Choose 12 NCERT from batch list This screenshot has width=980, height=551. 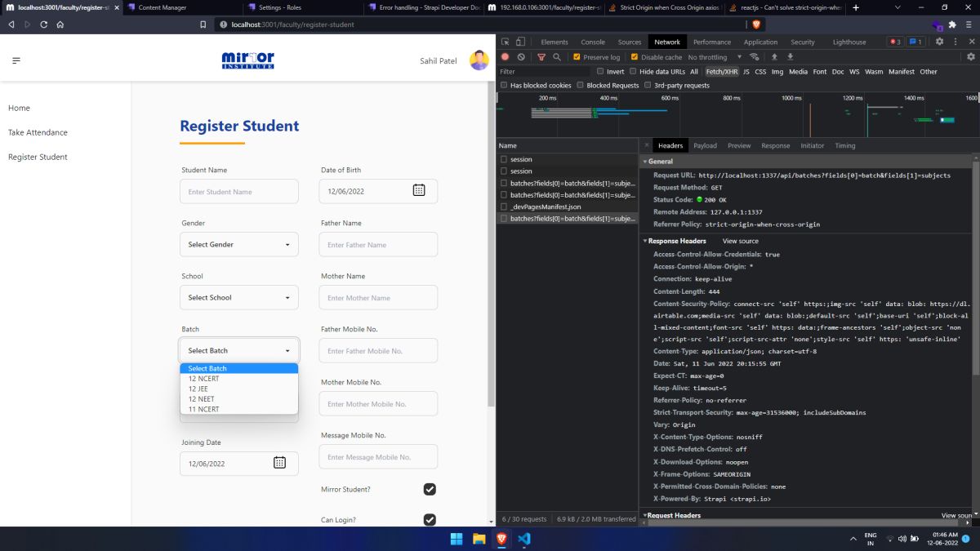(239, 379)
